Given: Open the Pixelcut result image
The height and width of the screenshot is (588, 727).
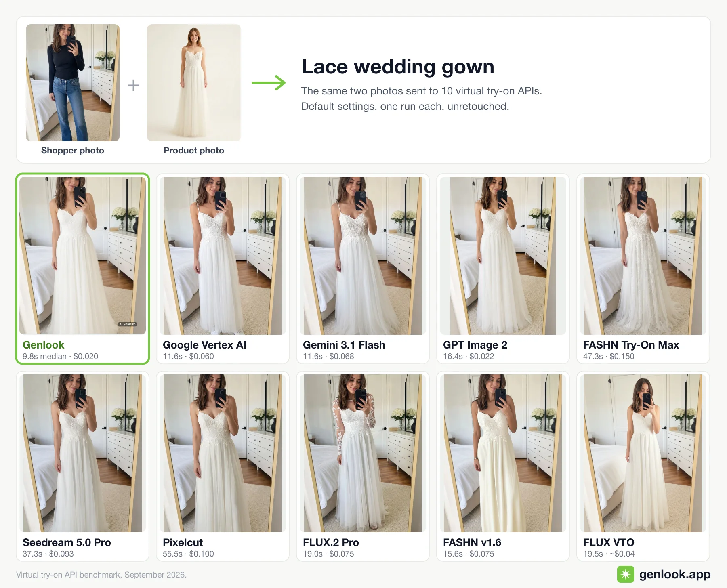Looking at the screenshot, I should [x=223, y=453].
